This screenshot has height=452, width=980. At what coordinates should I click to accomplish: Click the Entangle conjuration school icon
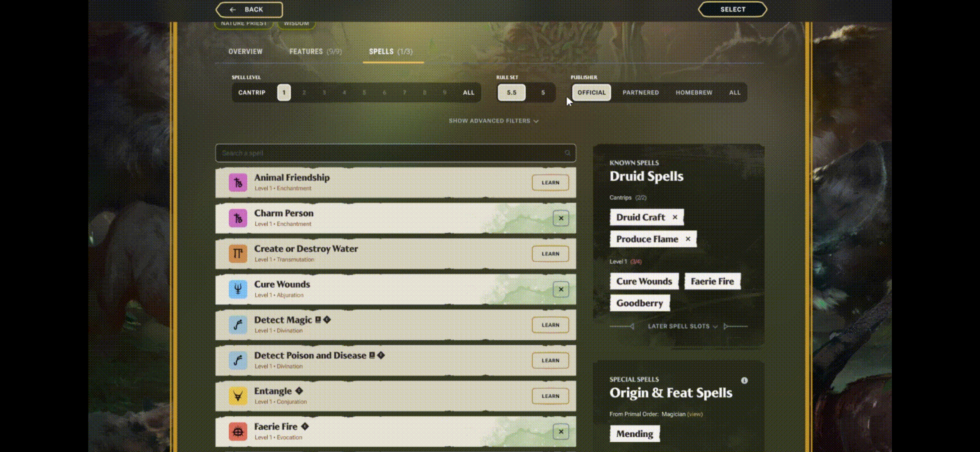[238, 396]
